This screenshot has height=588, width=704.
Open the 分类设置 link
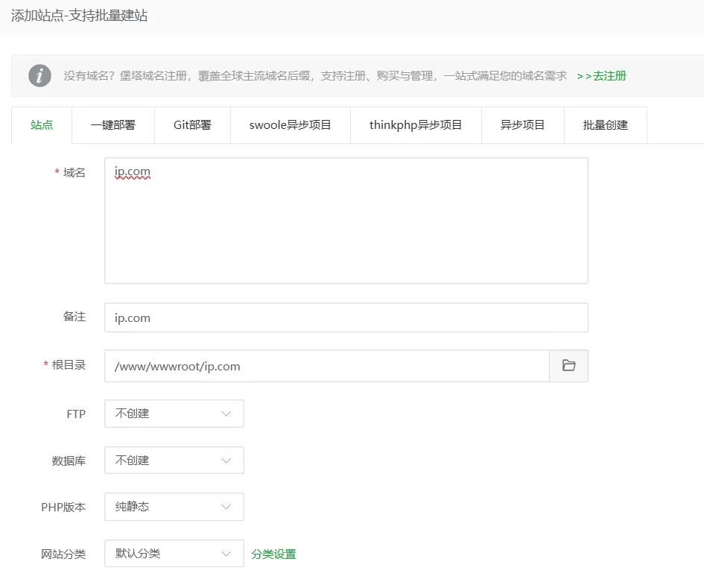coord(273,554)
